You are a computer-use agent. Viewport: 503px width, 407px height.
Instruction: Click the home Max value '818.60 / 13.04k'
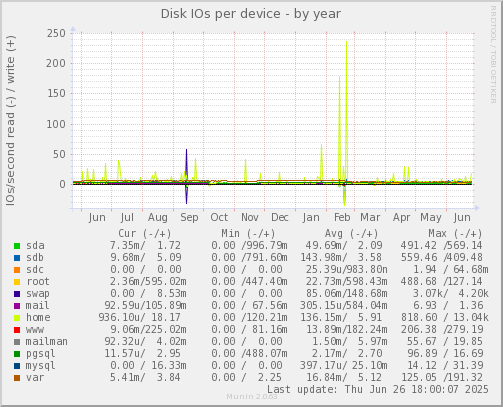tap(445, 318)
